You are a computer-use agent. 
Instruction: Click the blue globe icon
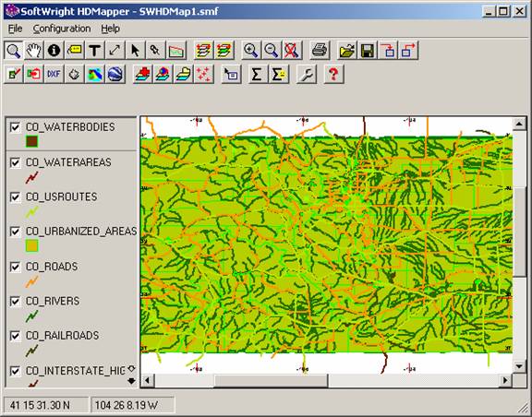115,74
